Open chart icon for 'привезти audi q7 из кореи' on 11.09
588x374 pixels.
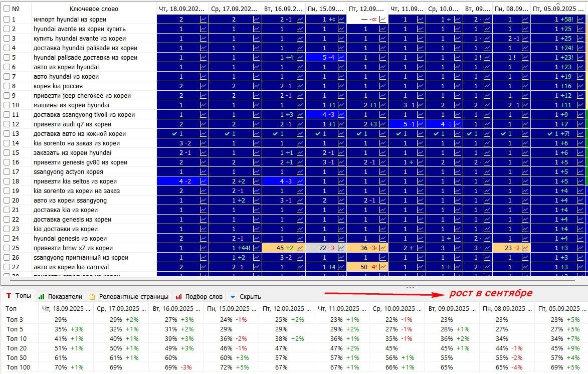point(421,124)
